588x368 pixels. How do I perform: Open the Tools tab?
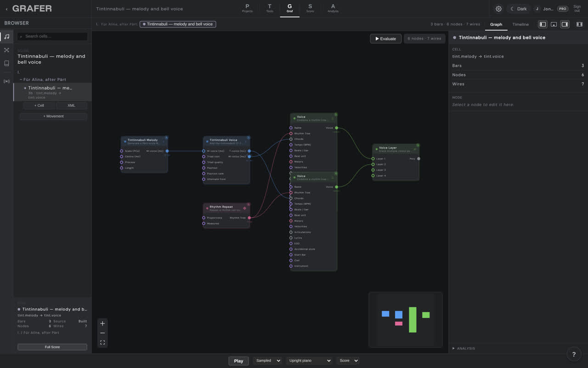(x=270, y=8)
